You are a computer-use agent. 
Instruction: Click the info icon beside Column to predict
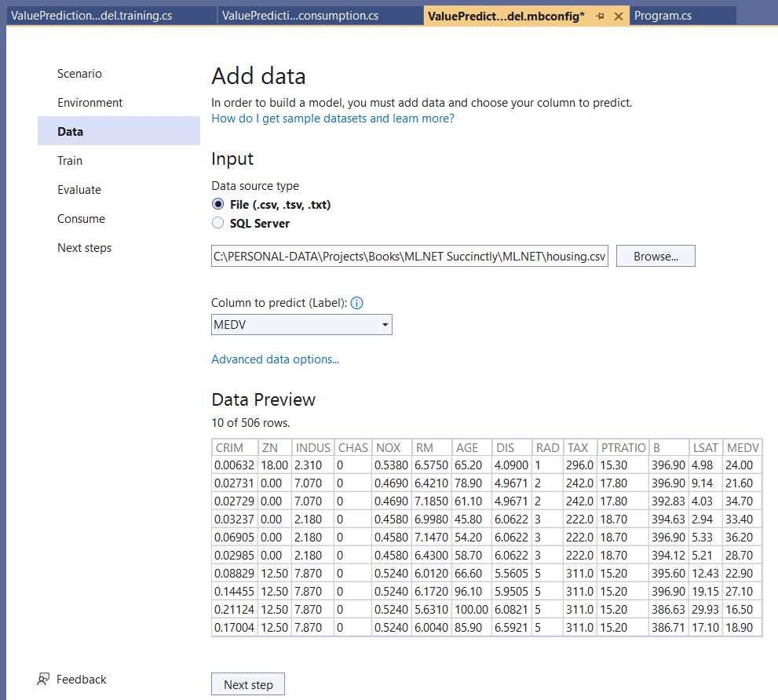click(x=356, y=303)
